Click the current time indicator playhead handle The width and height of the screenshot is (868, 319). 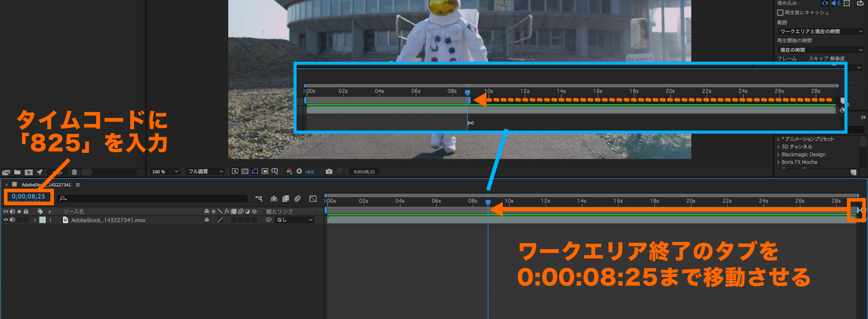(x=488, y=202)
